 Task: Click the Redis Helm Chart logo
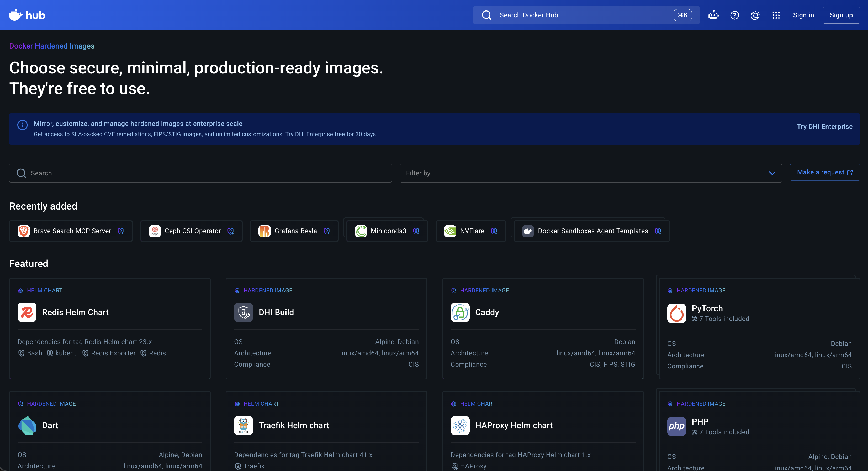pyautogui.click(x=27, y=312)
